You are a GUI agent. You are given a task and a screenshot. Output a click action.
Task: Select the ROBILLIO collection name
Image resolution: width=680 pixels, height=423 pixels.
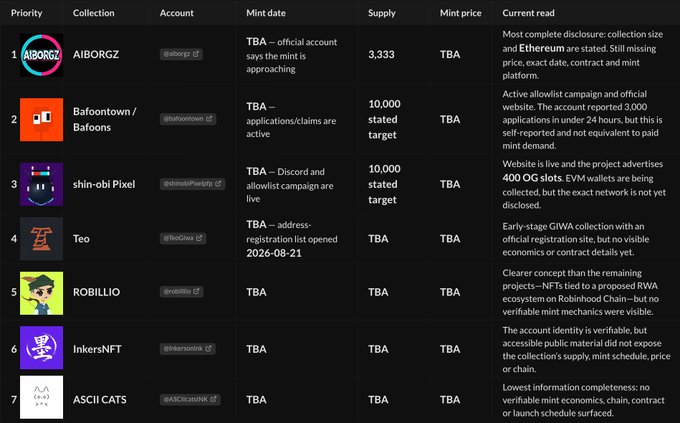tap(96, 292)
